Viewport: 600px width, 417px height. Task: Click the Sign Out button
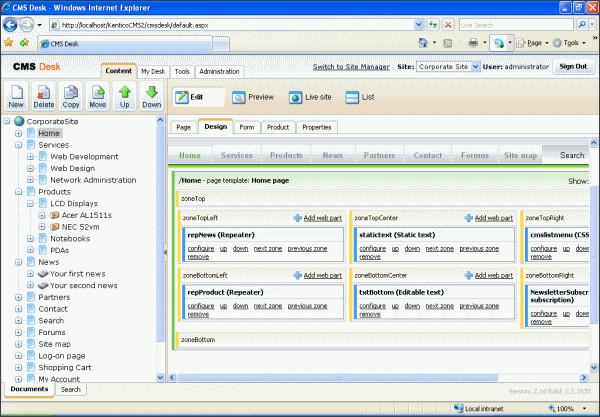coord(573,67)
